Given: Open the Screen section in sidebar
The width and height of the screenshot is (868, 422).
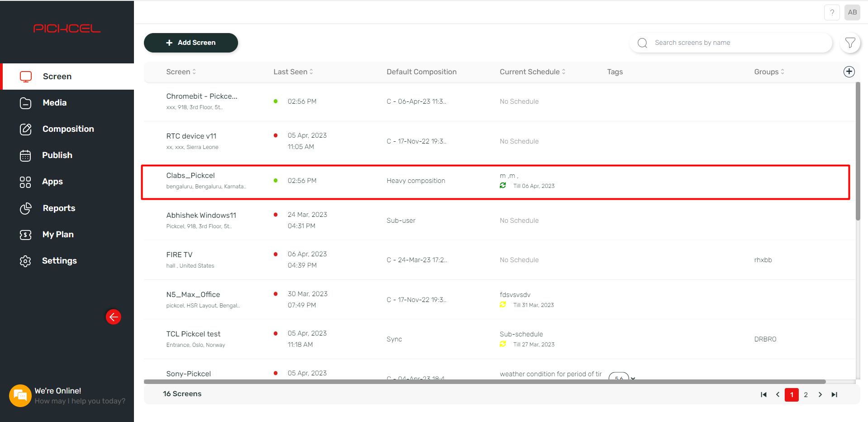Looking at the screenshot, I should 68,77.
